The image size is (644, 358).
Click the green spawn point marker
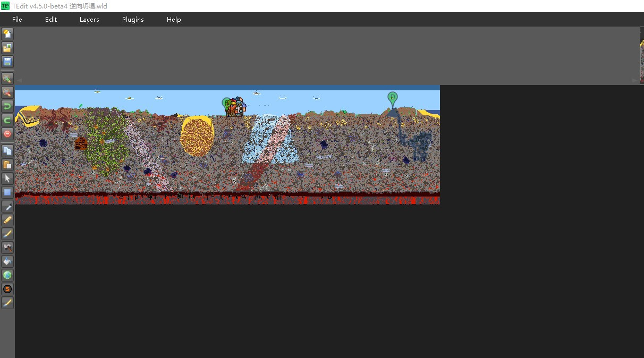[226, 103]
